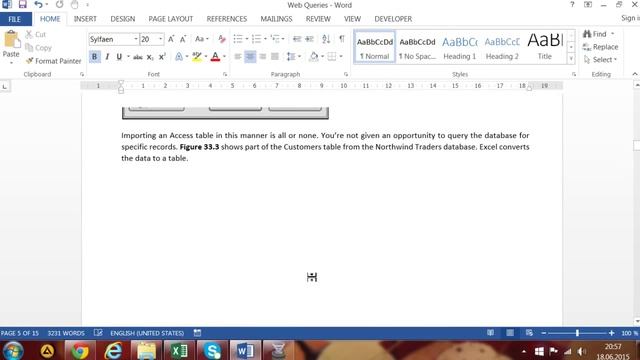Switch to the REFERENCES tab
640x360 pixels.
point(227,19)
